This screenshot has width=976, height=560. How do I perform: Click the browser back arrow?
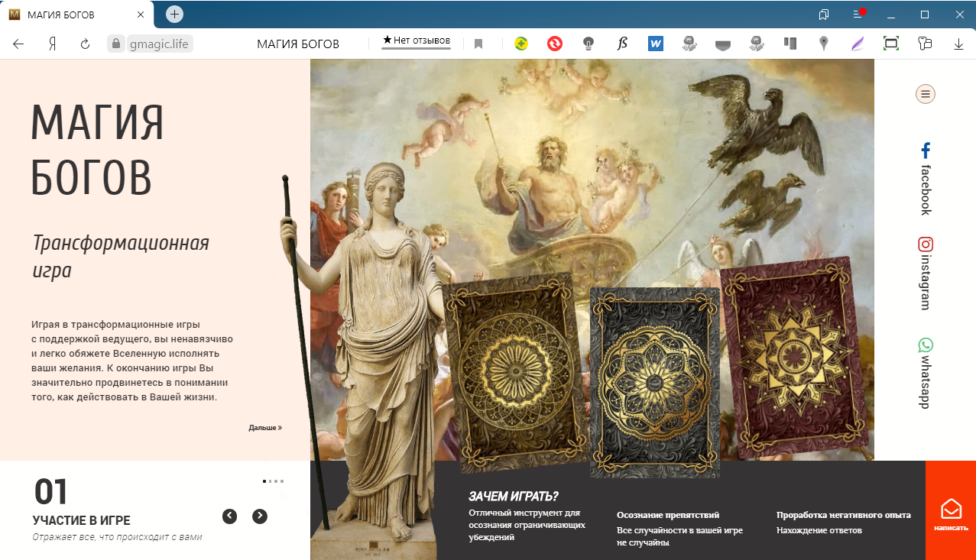(x=18, y=44)
